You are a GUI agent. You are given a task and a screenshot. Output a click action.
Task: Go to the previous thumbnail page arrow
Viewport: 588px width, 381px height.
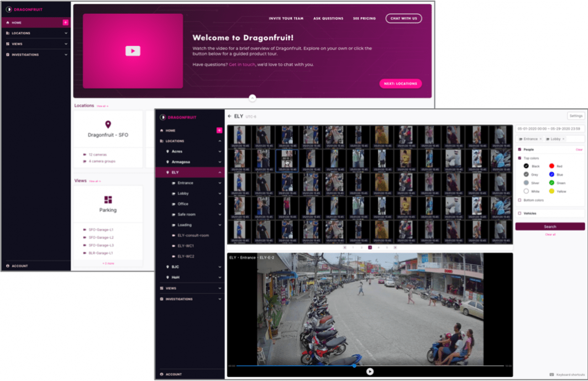tap(345, 247)
